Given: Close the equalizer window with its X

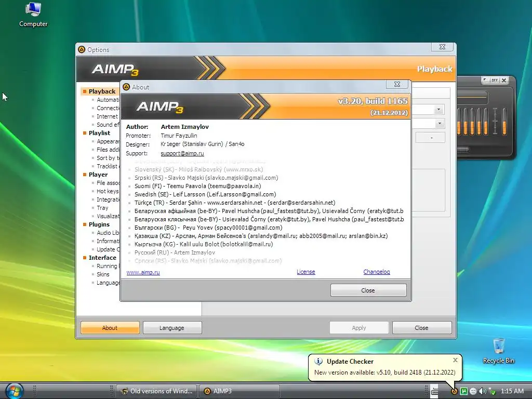Looking at the screenshot, I should [x=504, y=80].
